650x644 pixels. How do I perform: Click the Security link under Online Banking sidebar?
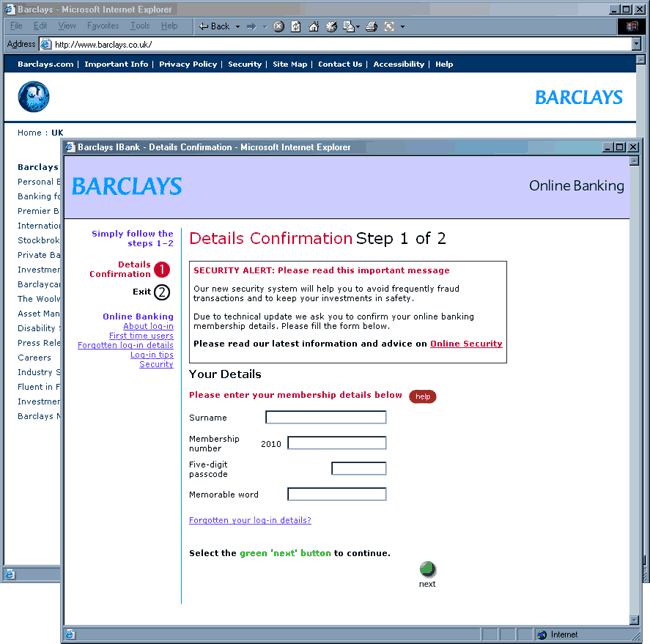click(x=156, y=364)
